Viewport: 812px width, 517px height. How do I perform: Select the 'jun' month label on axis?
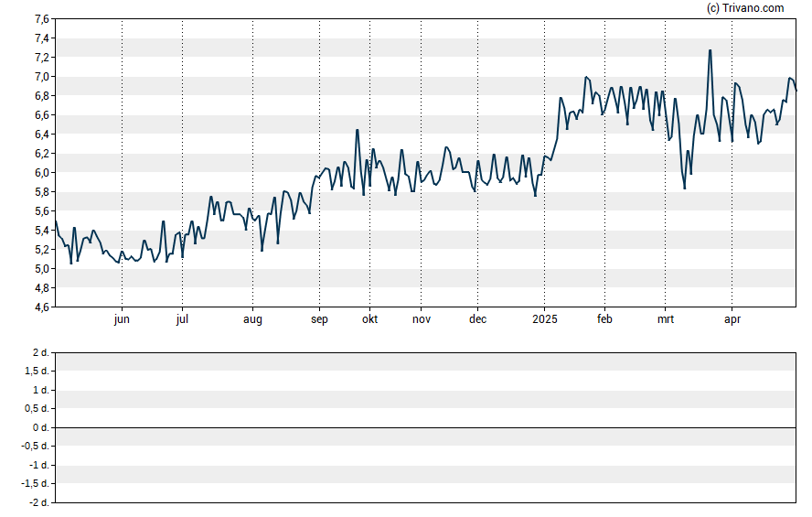click(122, 319)
